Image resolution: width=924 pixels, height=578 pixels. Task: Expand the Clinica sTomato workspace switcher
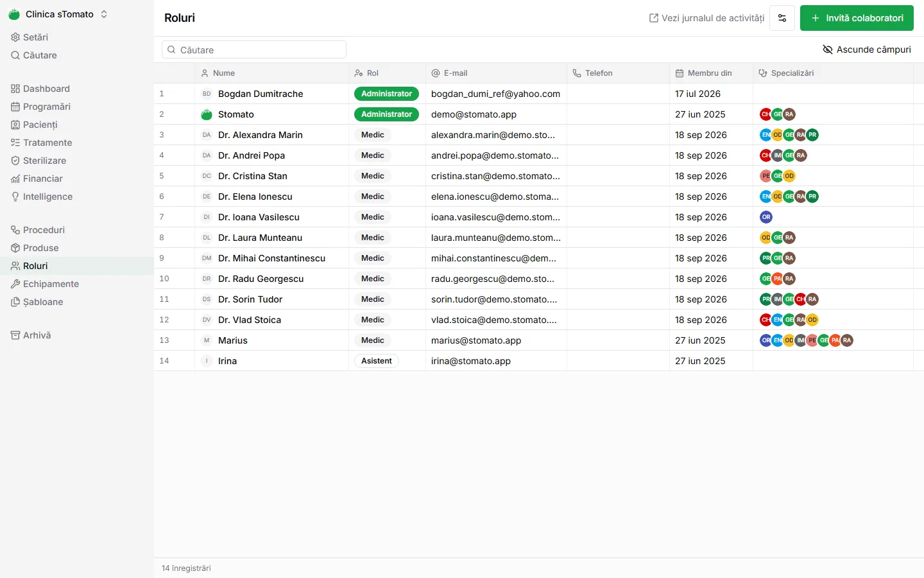(x=104, y=14)
